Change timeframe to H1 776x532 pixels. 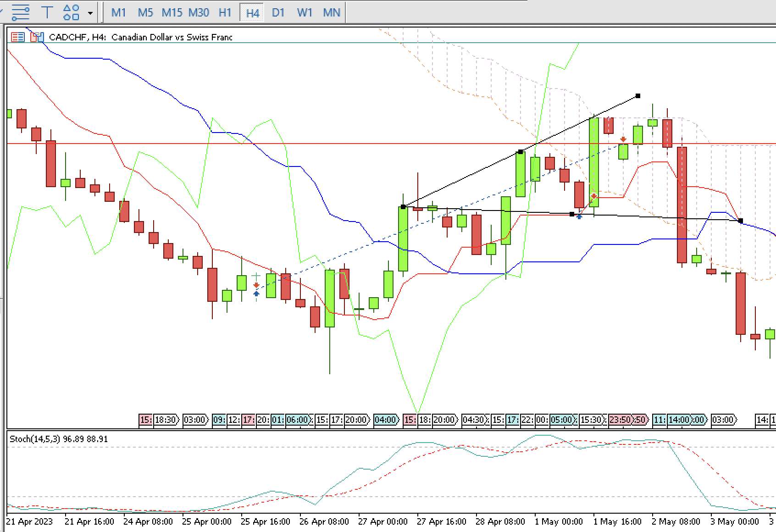tap(225, 12)
